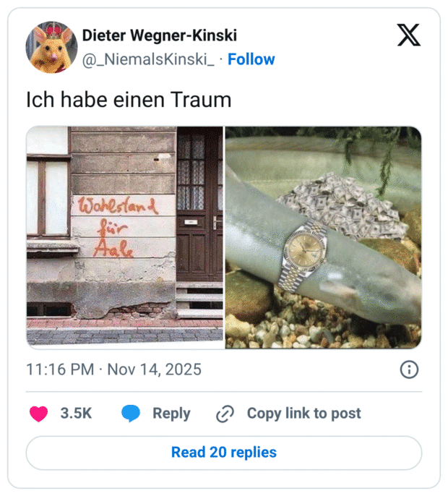Screen dimensions: 448x496
Task: Open the crowned mouse profile avatar
Action: click(51, 47)
